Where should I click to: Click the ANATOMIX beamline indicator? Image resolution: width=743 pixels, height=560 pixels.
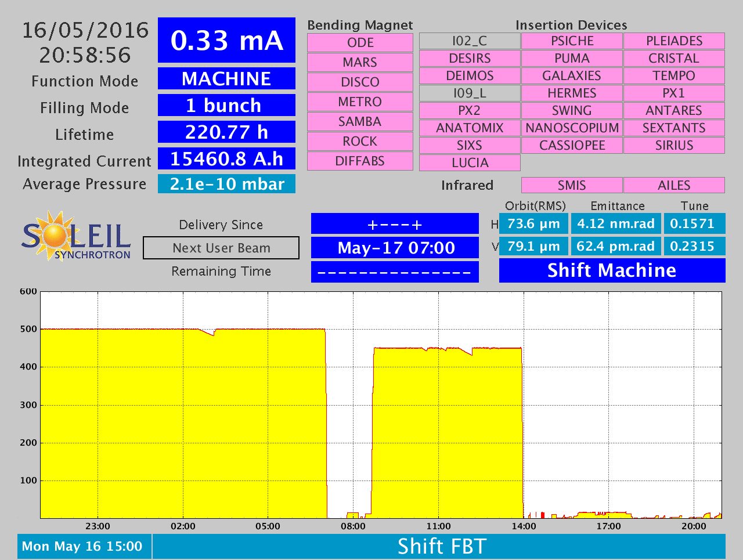point(470,128)
